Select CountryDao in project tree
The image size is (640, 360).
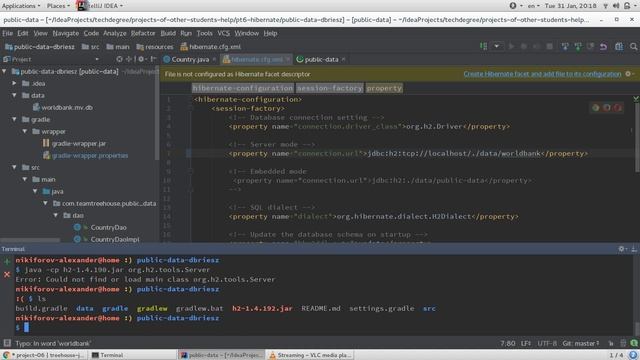[x=100, y=227]
